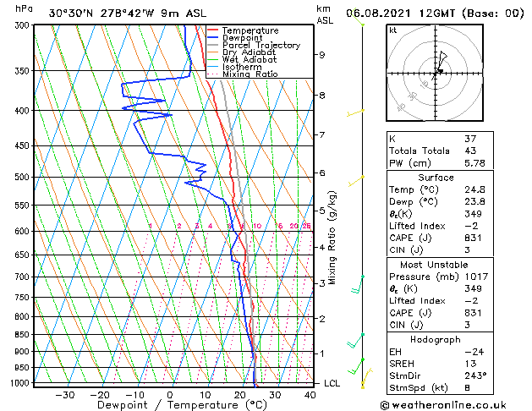
Task: Click the 400 pressure level label
Action: pos(23,111)
